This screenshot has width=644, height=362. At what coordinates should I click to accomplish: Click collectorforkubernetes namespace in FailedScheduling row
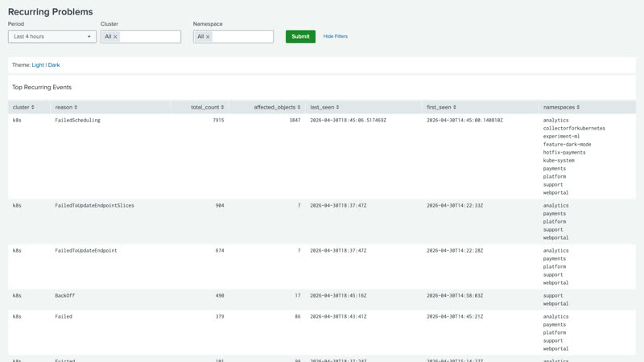[x=574, y=129]
